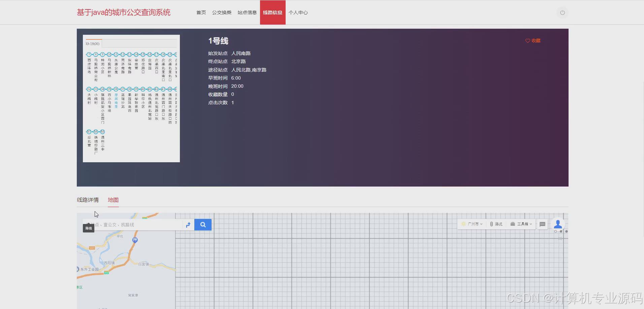Click the Street View pegman icon

[x=558, y=224]
